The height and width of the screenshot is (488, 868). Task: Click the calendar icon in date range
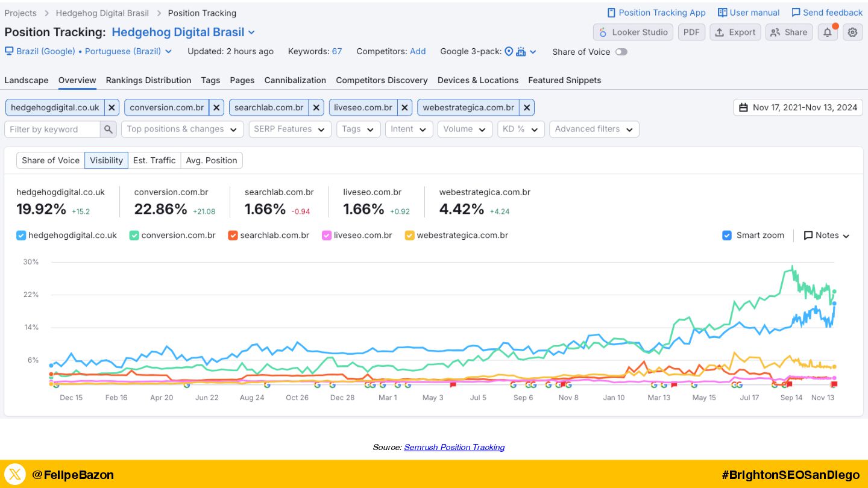click(x=743, y=108)
